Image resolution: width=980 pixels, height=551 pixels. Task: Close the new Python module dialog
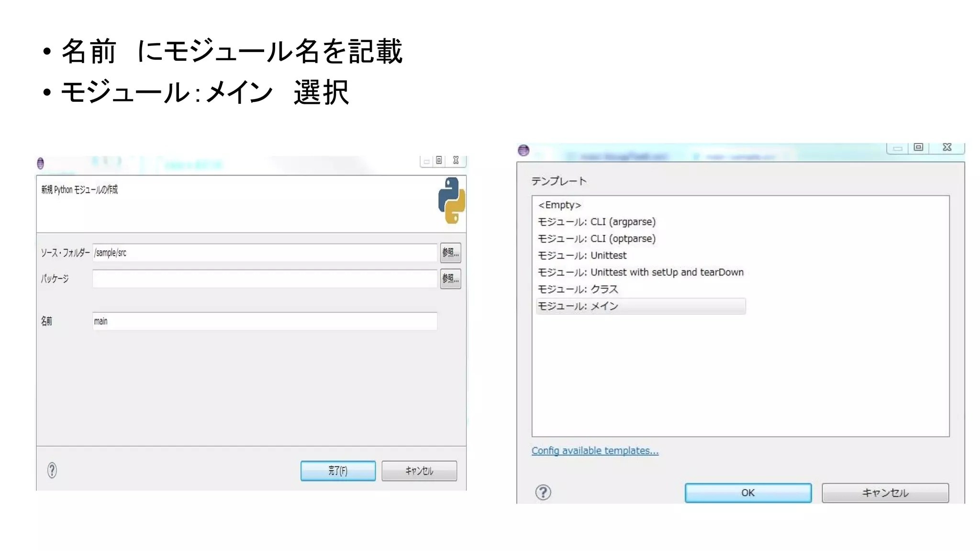[x=456, y=161]
